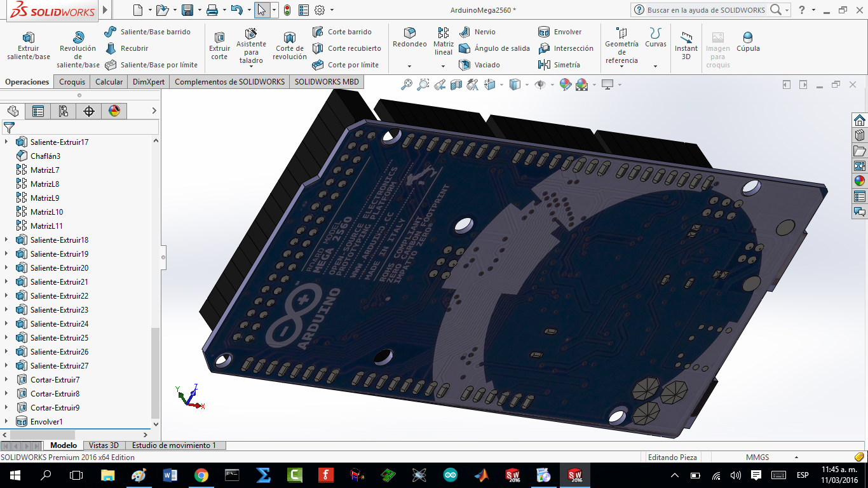Open Word from the taskbar
The image size is (868, 488).
170,475
